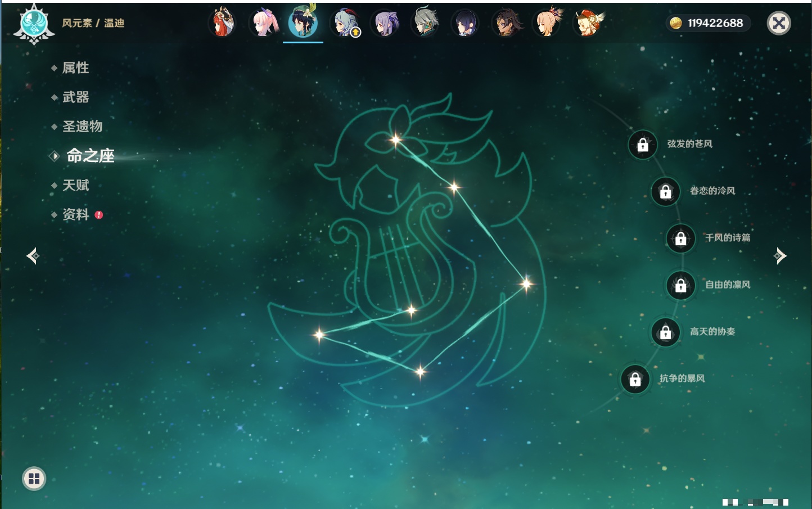The width and height of the screenshot is (812, 509).
Task: Open the 资料 profile tab
Action: (x=75, y=214)
